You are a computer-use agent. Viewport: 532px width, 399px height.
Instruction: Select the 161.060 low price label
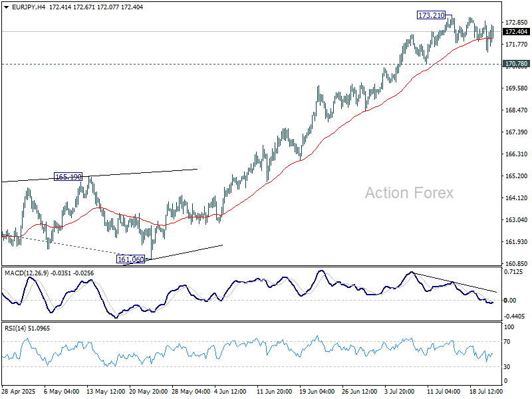point(130,259)
